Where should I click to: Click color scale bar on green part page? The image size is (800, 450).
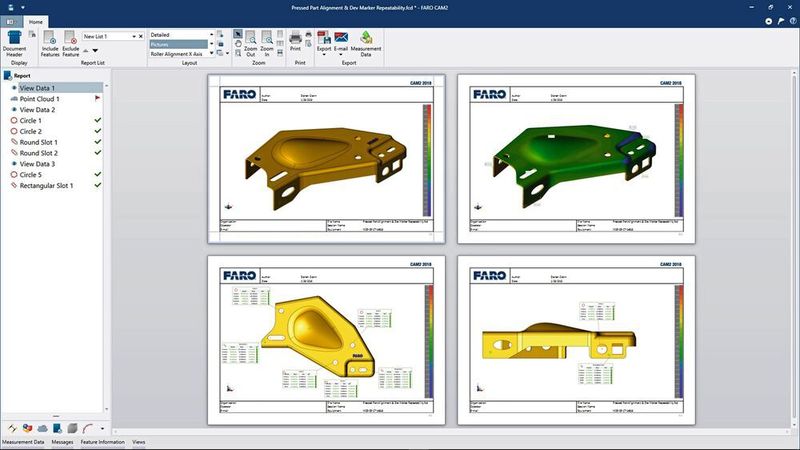[x=679, y=160]
